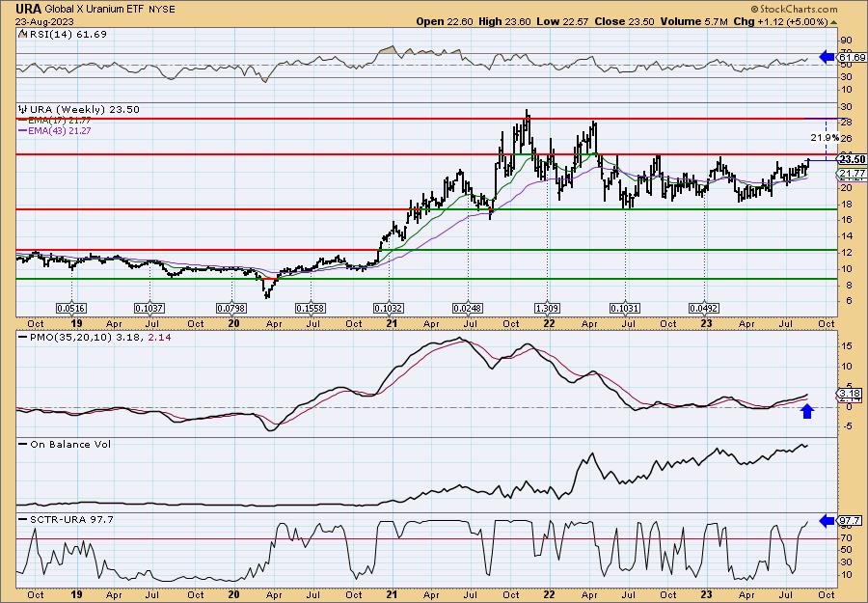The height and width of the screenshot is (603, 868).
Task: Click the up triangle beside the change percent
Action: [x=833, y=21]
